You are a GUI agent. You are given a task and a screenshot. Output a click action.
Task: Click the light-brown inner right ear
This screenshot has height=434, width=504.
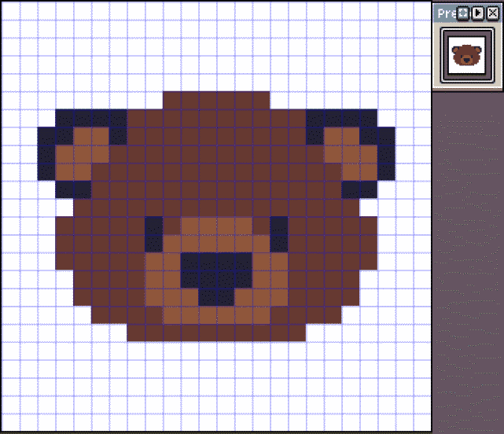pos(351,153)
